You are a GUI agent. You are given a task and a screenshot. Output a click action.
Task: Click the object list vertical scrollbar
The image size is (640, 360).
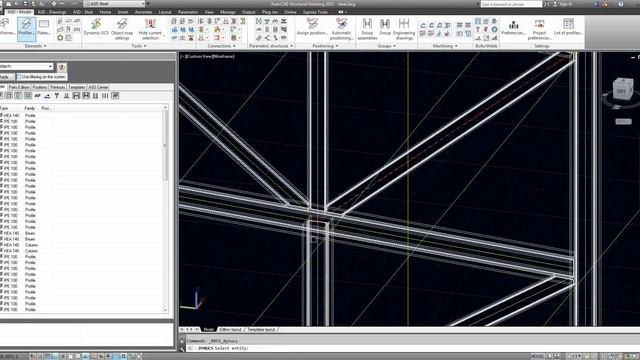pos(165,209)
